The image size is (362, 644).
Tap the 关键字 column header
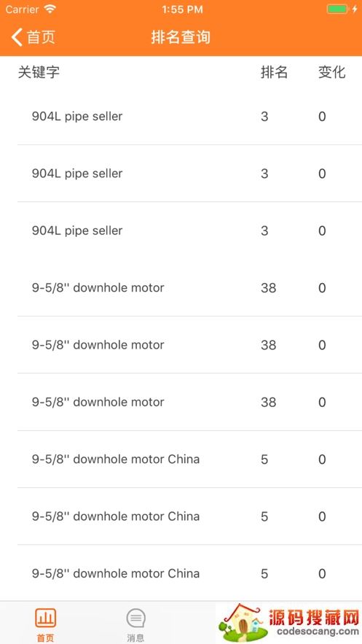[39, 72]
